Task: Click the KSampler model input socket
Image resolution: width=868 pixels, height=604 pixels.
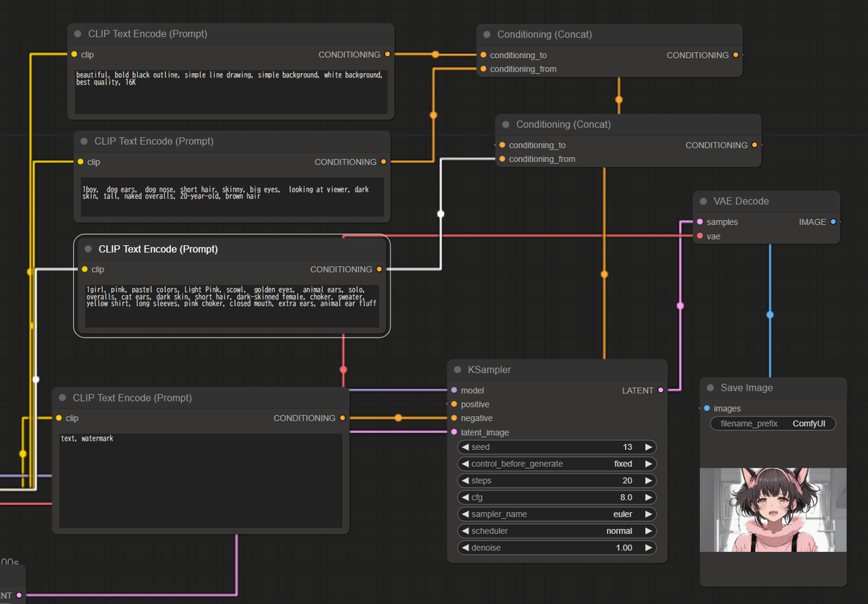Action: coord(454,391)
